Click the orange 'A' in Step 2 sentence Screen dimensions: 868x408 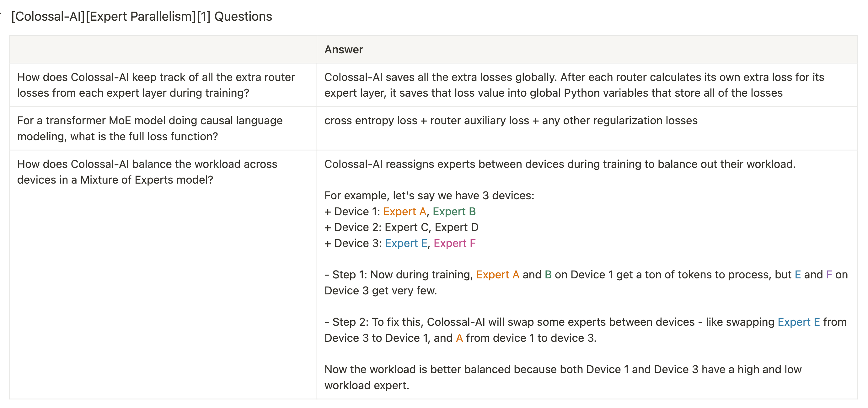(x=459, y=338)
